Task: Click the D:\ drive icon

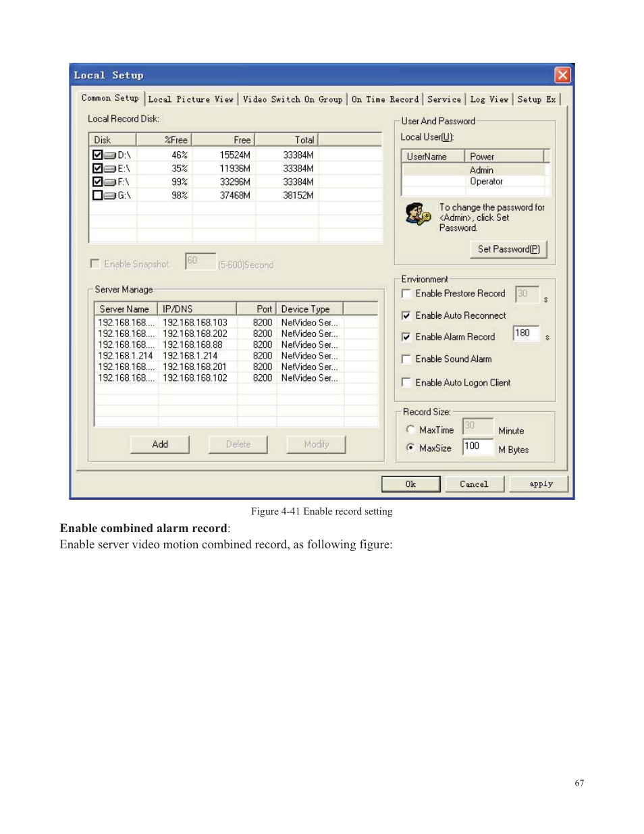Action: pyautogui.click(x=110, y=155)
